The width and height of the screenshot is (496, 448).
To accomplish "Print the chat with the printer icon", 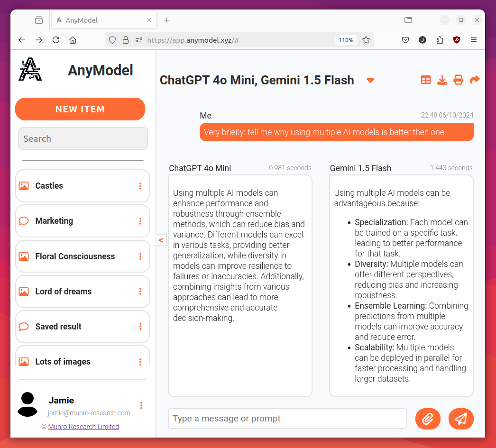I will (459, 80).
